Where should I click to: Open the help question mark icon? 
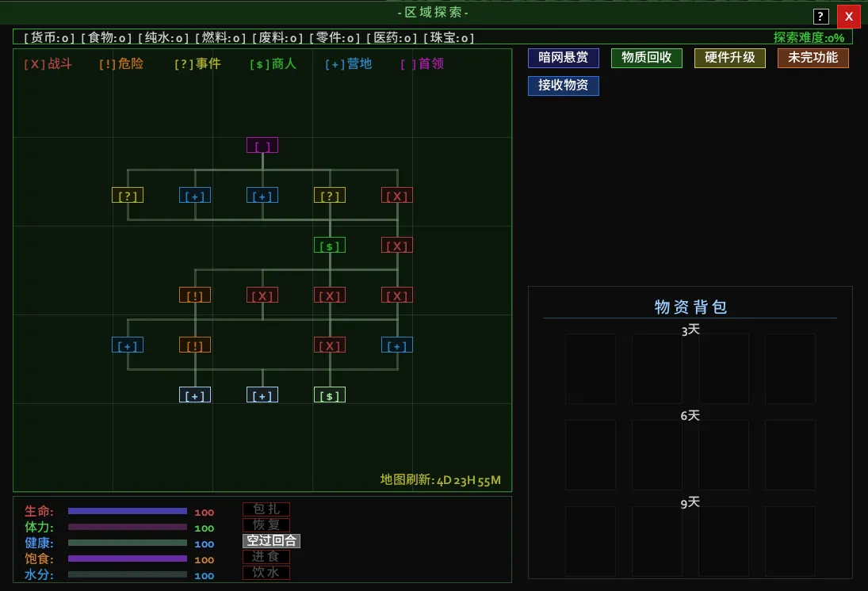pyautogui.click(x=820, y=17)
